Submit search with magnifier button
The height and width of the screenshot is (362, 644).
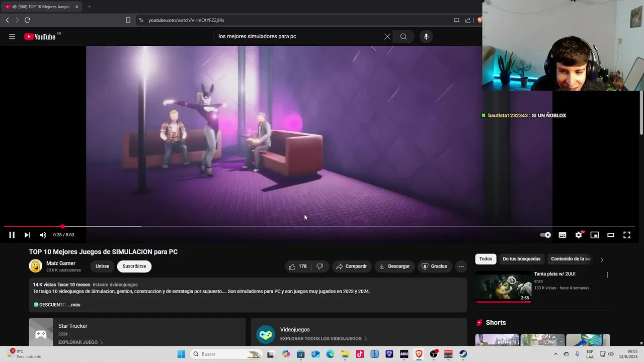[404, 36]
